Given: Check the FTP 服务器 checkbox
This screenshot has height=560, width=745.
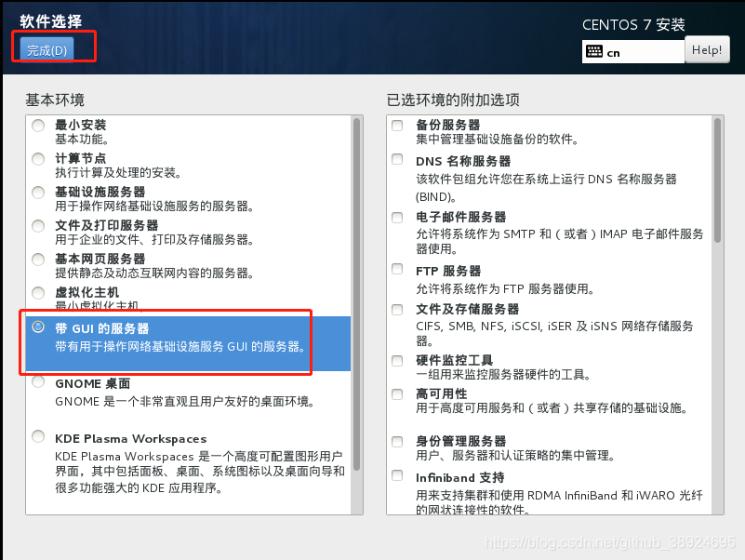Looking at the screenshot, I should [x=397, y=269].
